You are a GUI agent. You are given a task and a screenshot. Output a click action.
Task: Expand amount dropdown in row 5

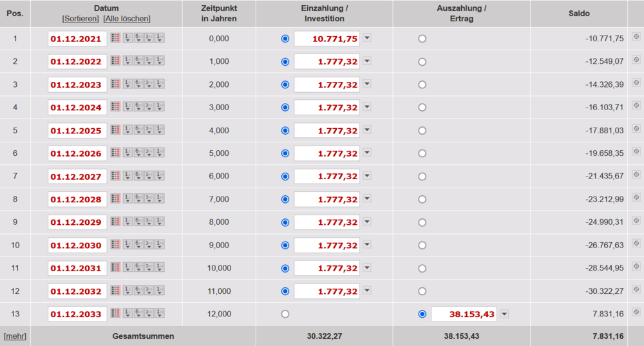pyautogui.click(x=367, y=130)
